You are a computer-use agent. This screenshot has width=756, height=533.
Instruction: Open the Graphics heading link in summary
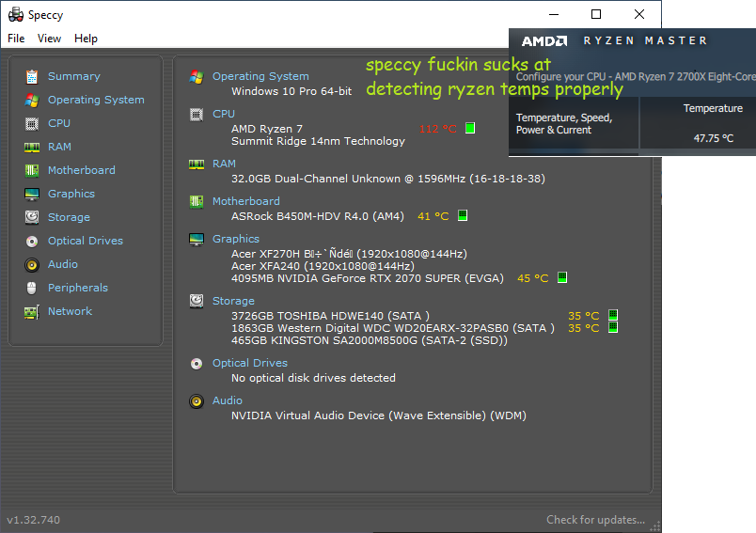pos(236,239)
